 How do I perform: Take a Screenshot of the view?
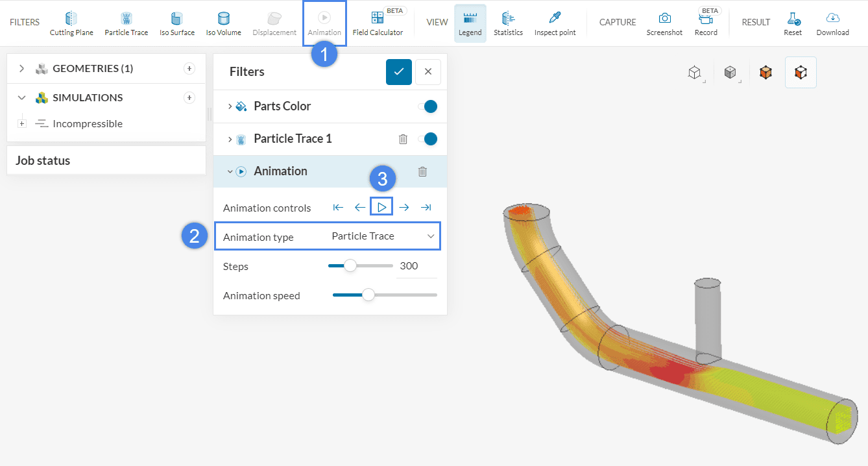coord(664,23)
